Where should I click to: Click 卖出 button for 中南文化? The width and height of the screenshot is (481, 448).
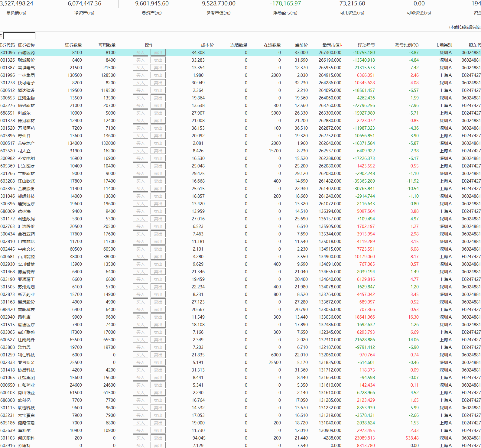(x=158, y=249)
